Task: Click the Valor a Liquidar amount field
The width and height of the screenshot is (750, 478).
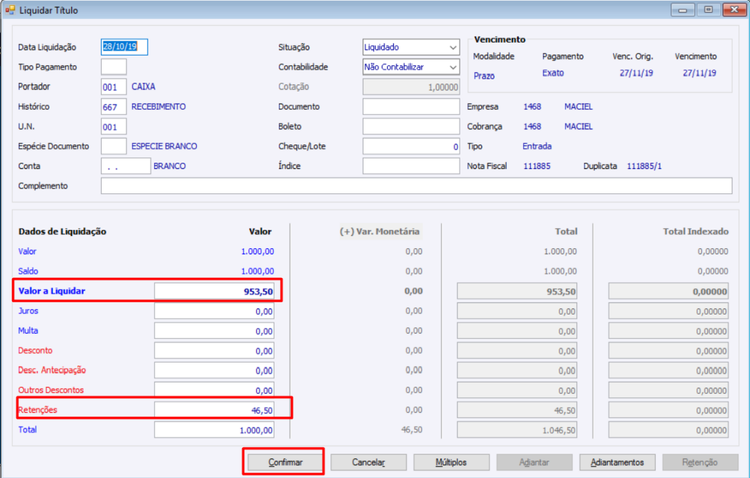Action: click(x=214, y=291)
